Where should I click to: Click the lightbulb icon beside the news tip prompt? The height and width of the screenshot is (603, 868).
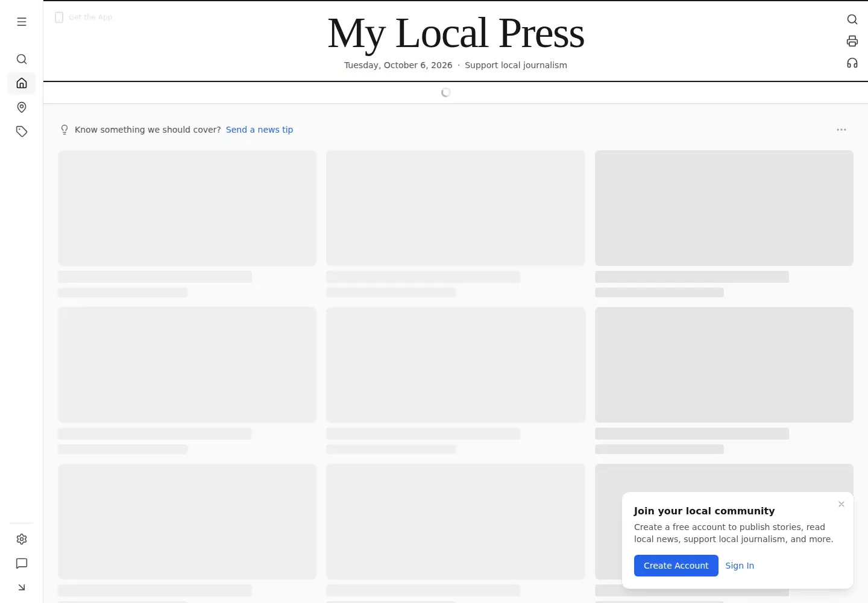pyautogui.click(x=64, y=130)
